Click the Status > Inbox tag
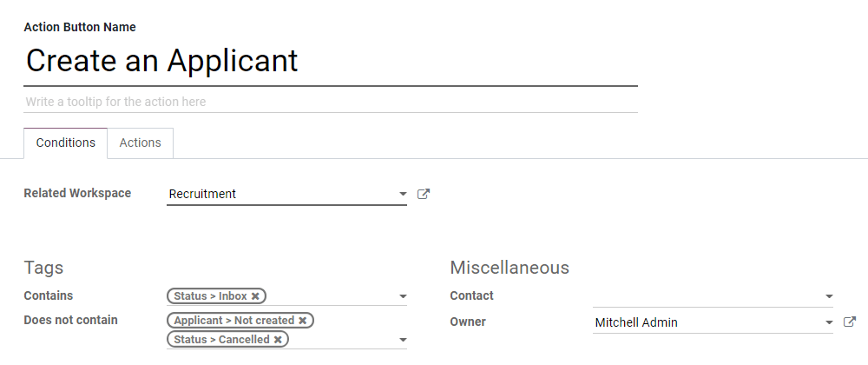 (209, 296)
